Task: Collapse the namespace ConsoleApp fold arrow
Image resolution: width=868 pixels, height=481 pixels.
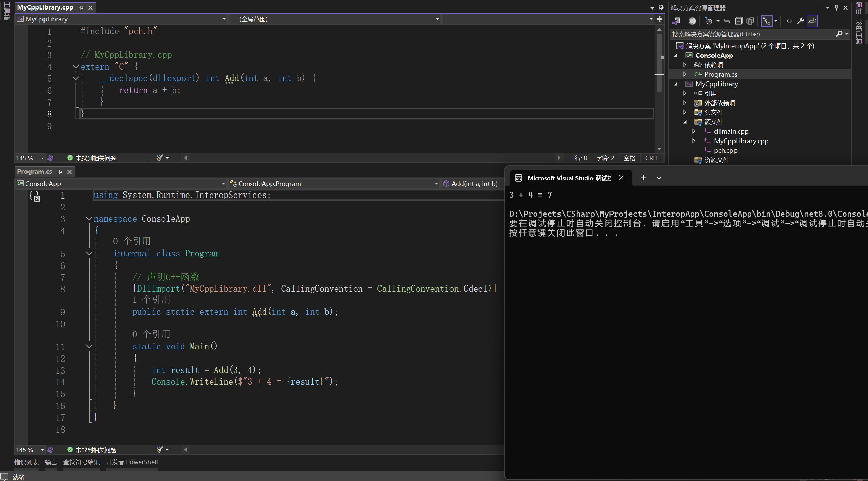Action: tap(89, 219)
